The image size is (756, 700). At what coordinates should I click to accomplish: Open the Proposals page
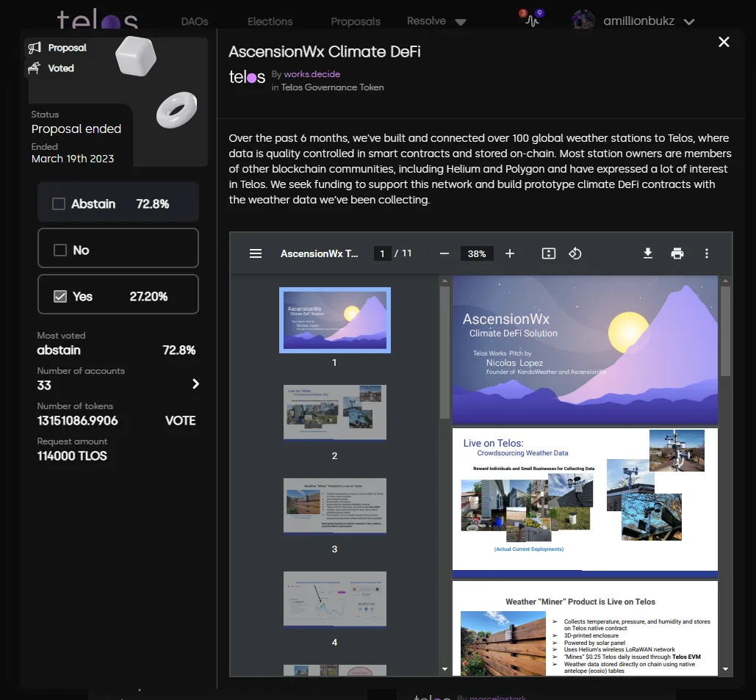click(x=356, y=22)
